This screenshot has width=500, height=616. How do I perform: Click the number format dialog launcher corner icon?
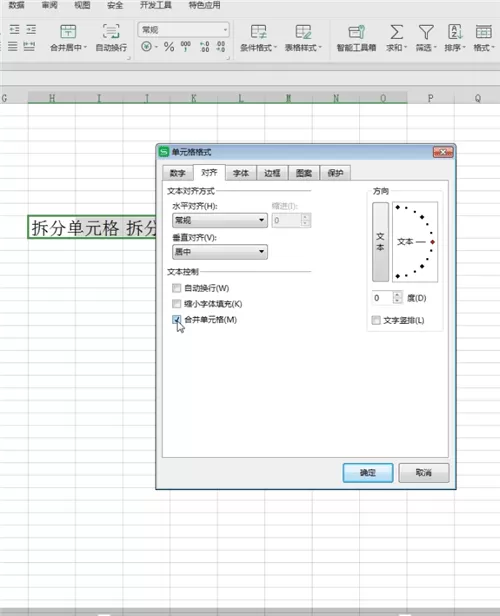228,58
